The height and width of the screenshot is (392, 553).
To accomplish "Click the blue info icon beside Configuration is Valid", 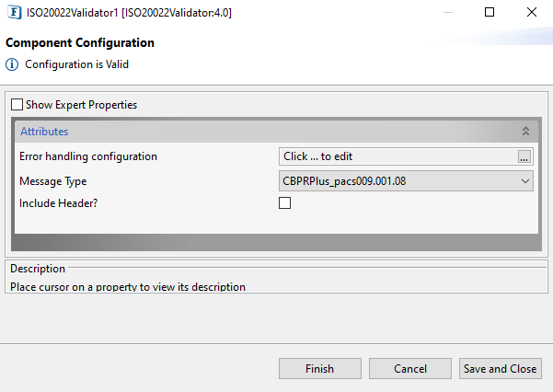I will click(x=12, y=64).
